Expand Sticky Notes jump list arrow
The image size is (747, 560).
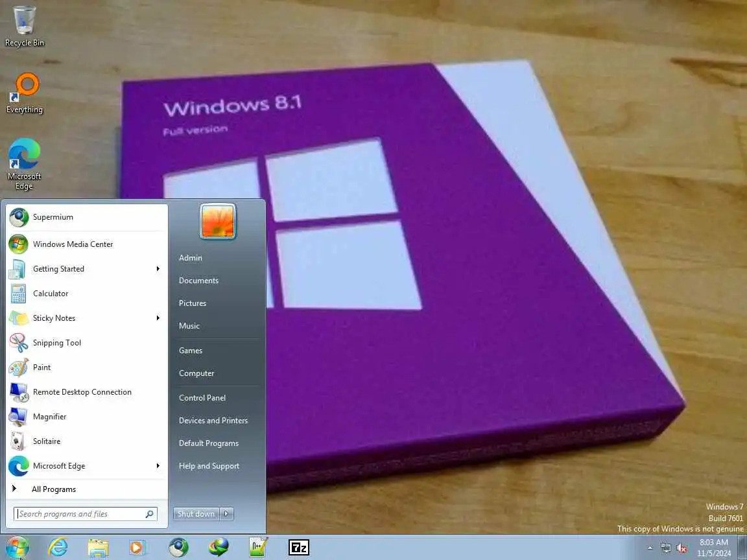coord(158,318)
